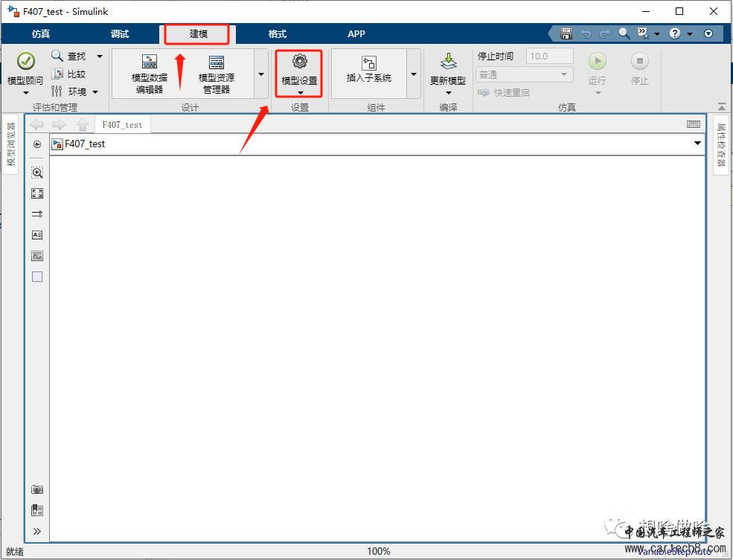Select the F407_test model tab
Screen dimensions: 733x560
[123, 125]
